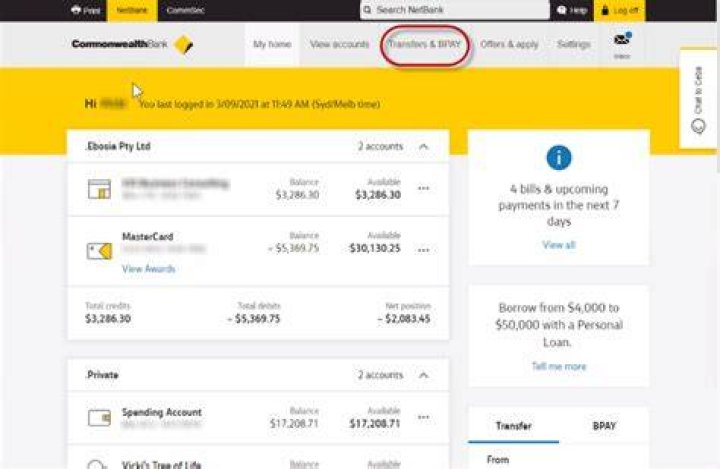Click the Search NetBank field
Viewport: 720px width, 469px height.
(455, 10)
